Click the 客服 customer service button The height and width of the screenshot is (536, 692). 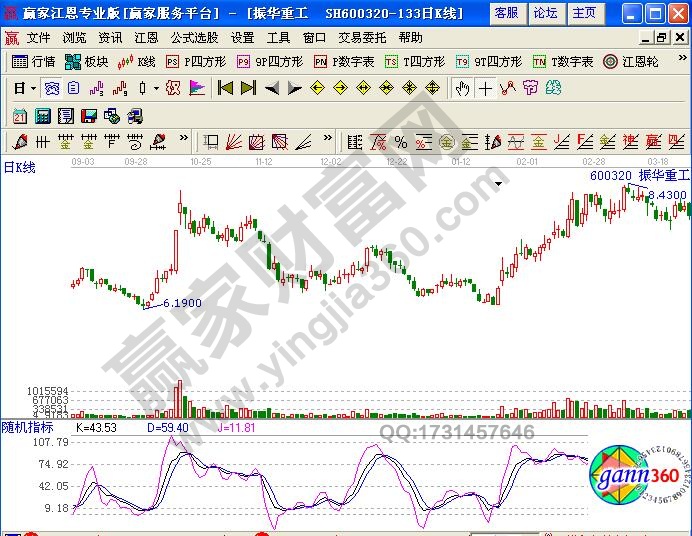(506, 13)
